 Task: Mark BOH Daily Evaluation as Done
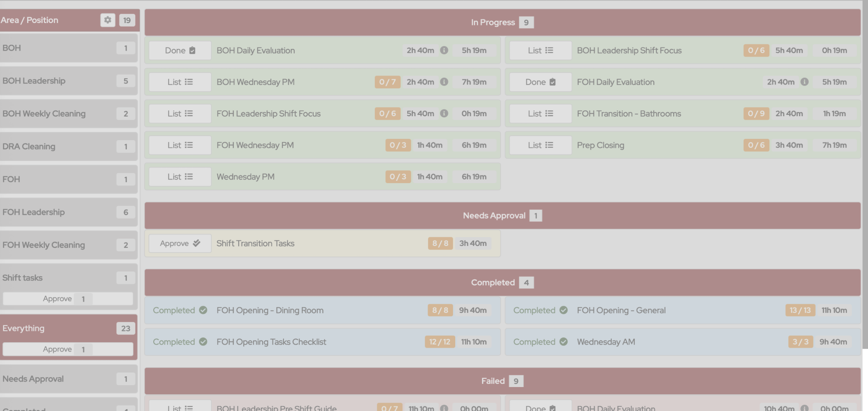[x=180, y=51]
